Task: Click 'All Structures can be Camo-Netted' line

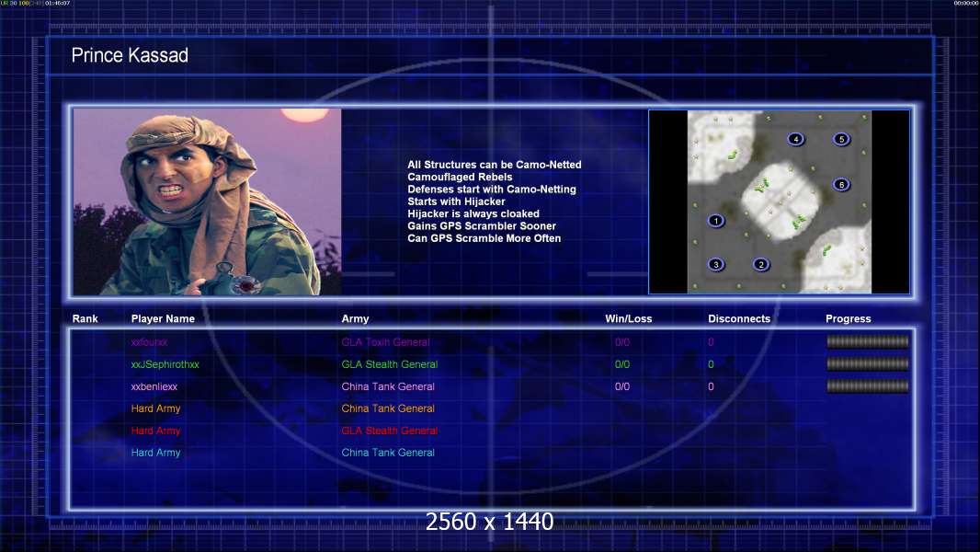Action: pyautogui.click(x=495, y=165)
